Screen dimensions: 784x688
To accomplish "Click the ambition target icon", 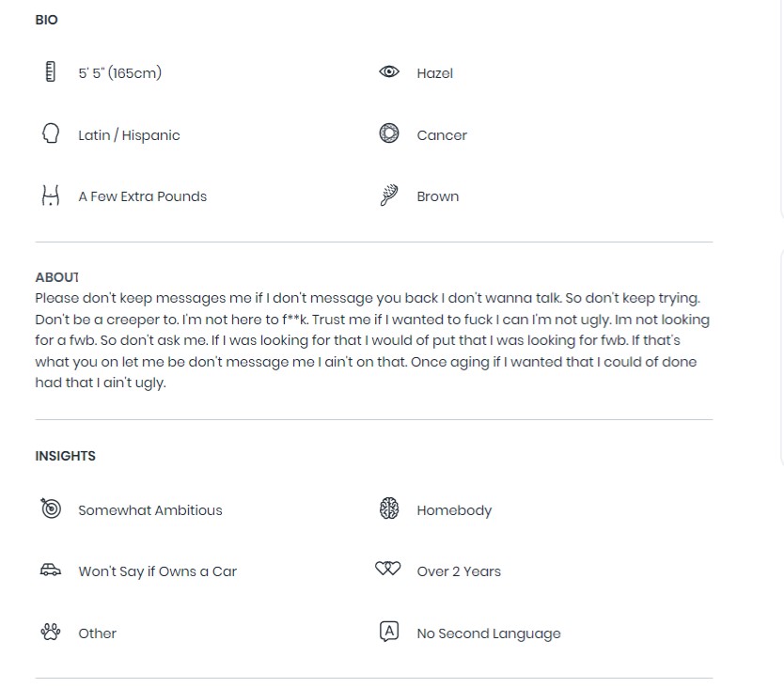I will pos(51,508).
